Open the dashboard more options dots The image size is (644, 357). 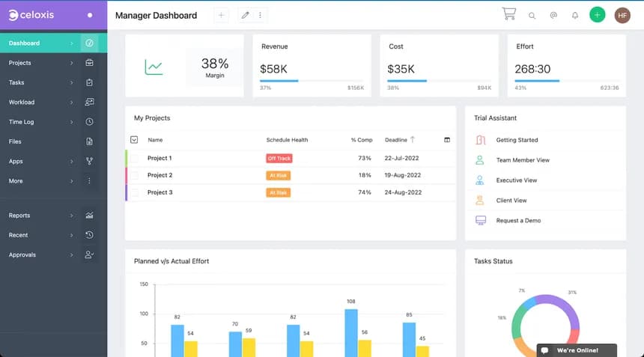261,15
